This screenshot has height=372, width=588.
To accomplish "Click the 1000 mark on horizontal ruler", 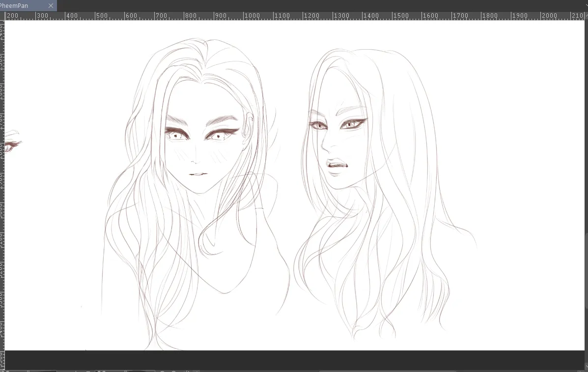I will (x=252, y=16).
